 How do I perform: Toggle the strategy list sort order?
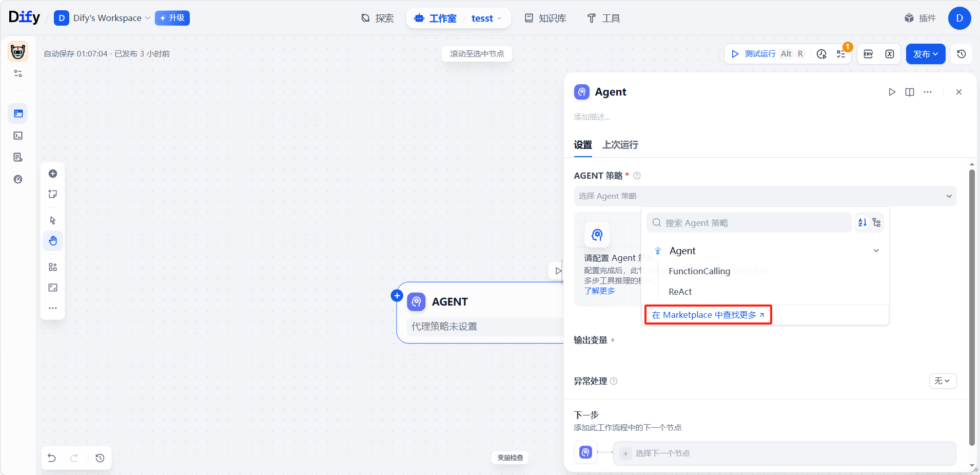pos(863,222)
